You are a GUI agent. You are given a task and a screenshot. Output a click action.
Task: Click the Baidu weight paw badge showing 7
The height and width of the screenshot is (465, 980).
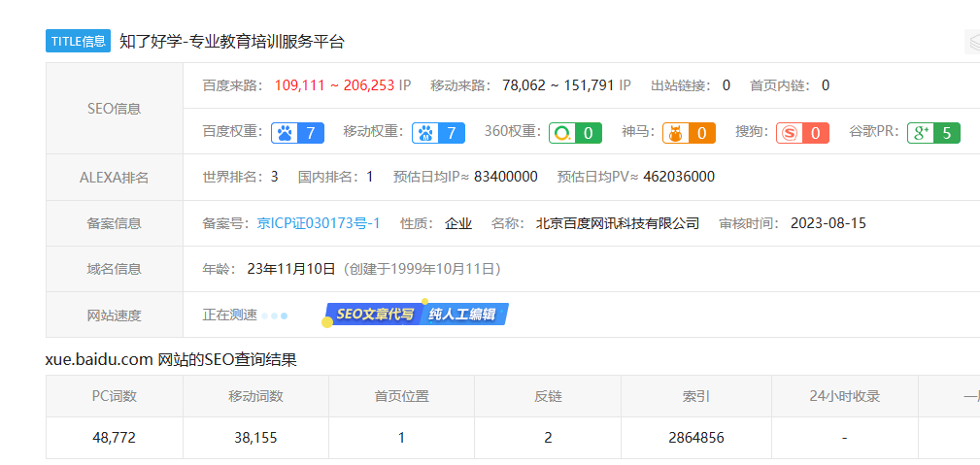tap(297, 132)
